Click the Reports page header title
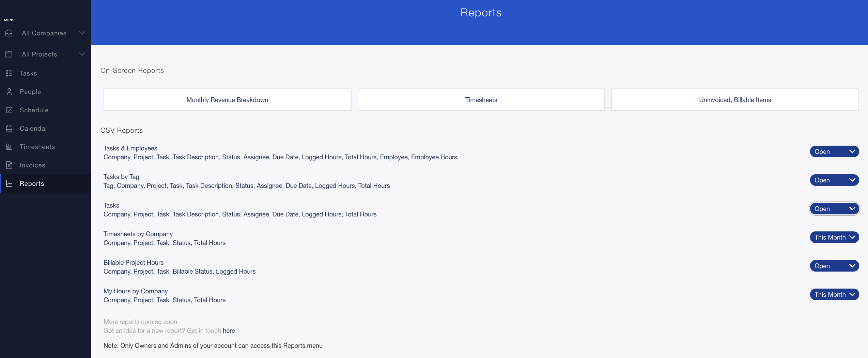Image resolution: width=868 pixels, height=358 pixels. click(481, 13)
